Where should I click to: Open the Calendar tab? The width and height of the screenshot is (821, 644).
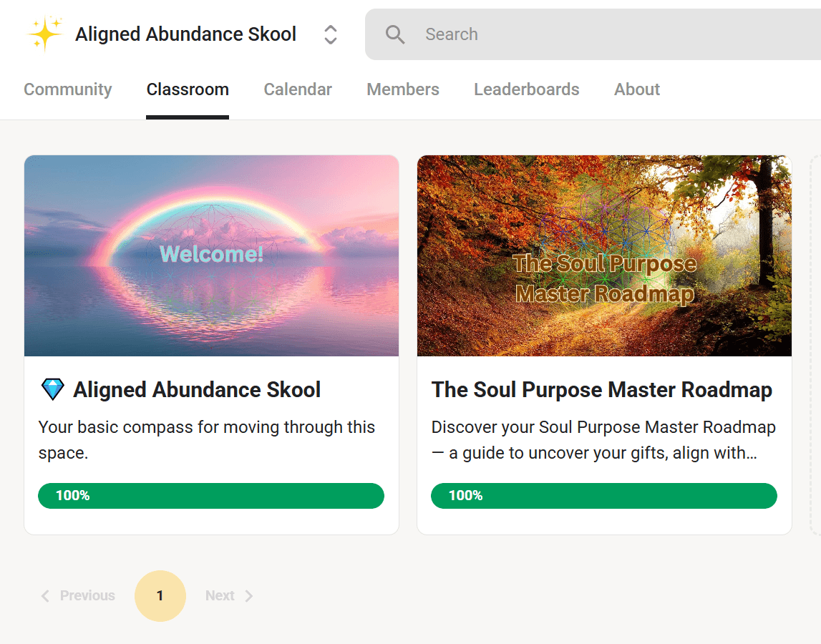[298, 89]
